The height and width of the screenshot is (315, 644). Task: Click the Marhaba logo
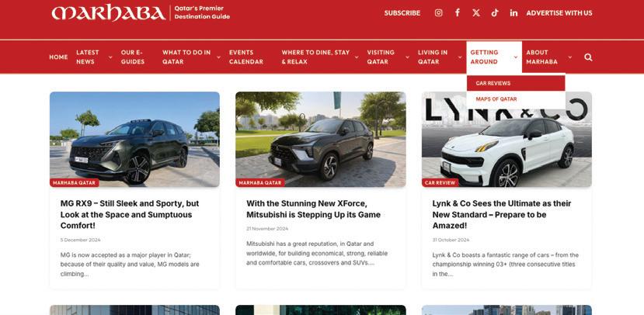(109, 12)
